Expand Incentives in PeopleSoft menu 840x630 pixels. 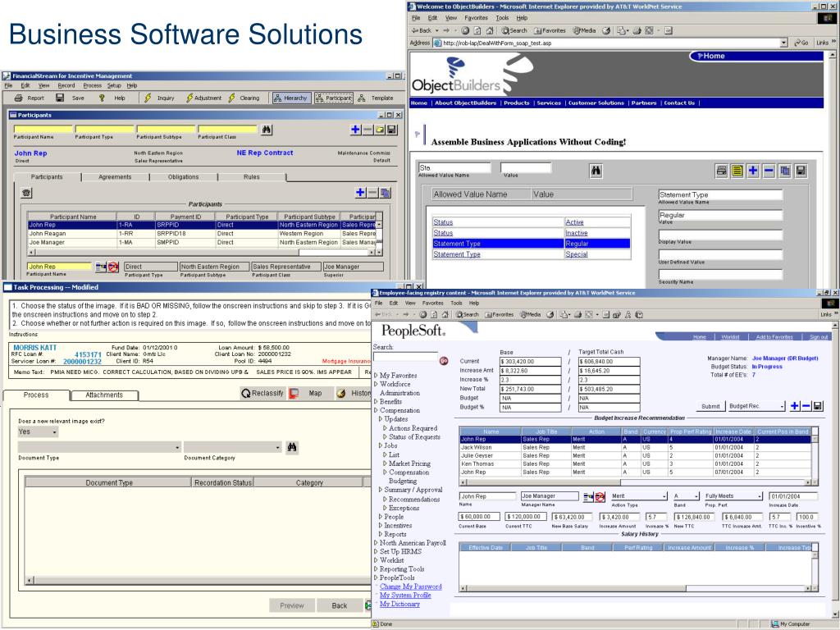click(x=381, y=526)
